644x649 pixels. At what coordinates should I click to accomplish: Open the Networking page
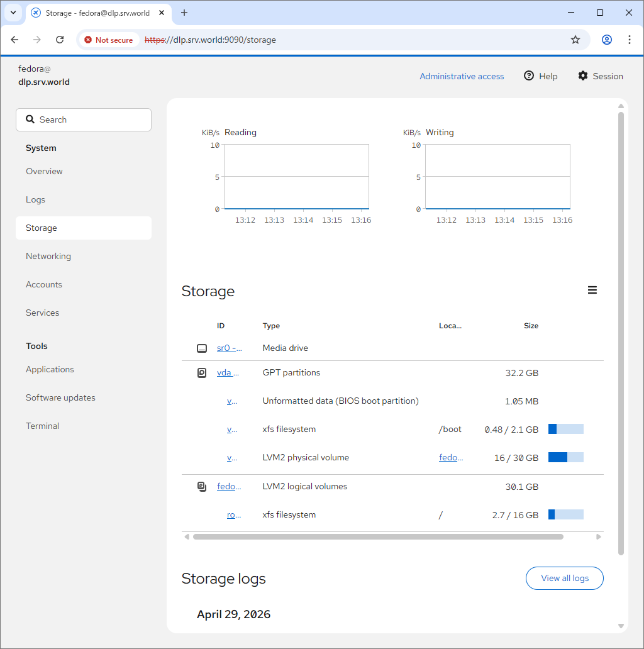point(48,256)
